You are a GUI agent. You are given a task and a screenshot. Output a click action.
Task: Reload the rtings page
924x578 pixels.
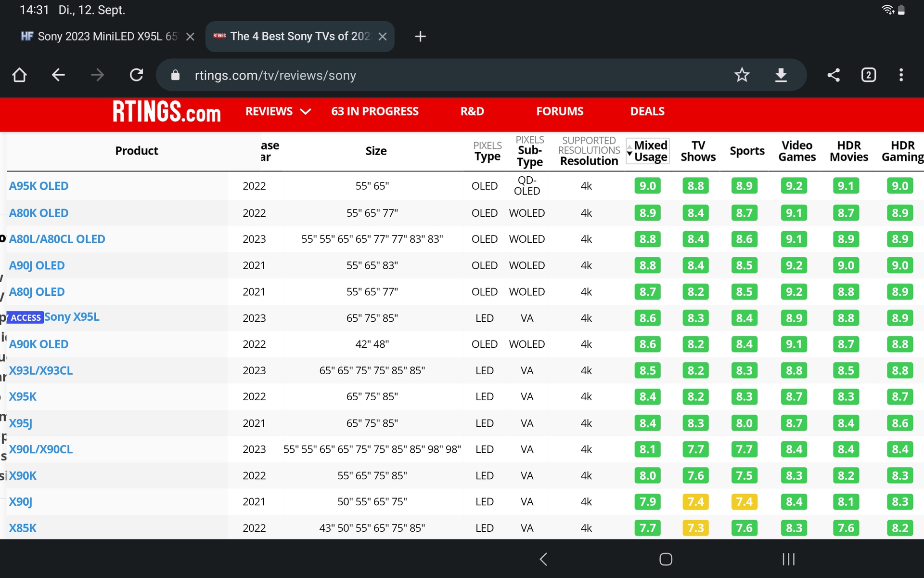136,75
